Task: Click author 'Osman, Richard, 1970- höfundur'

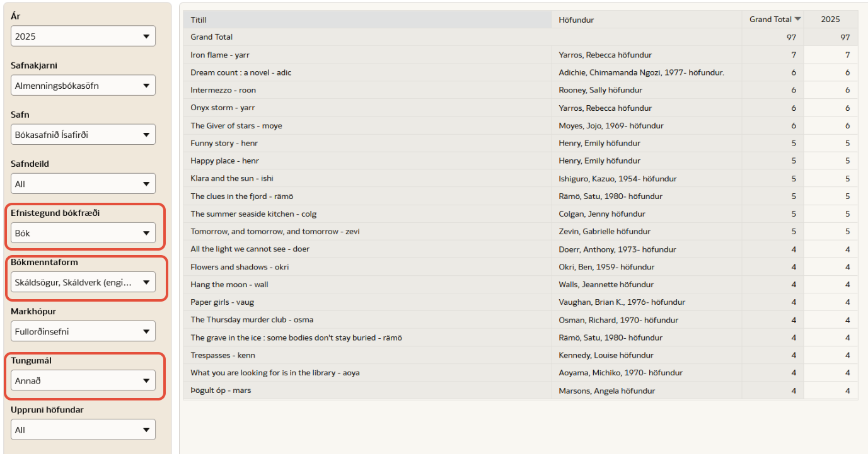Action: (x=618, y=320)
